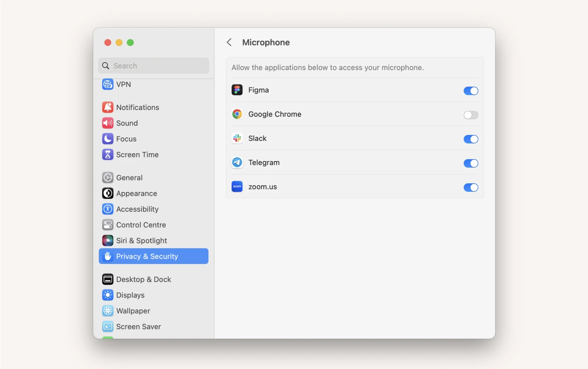The height and width of the screenshot is (369, 588).
Task: Enable microphone access for Google Chrome
Action: [471, 115]
